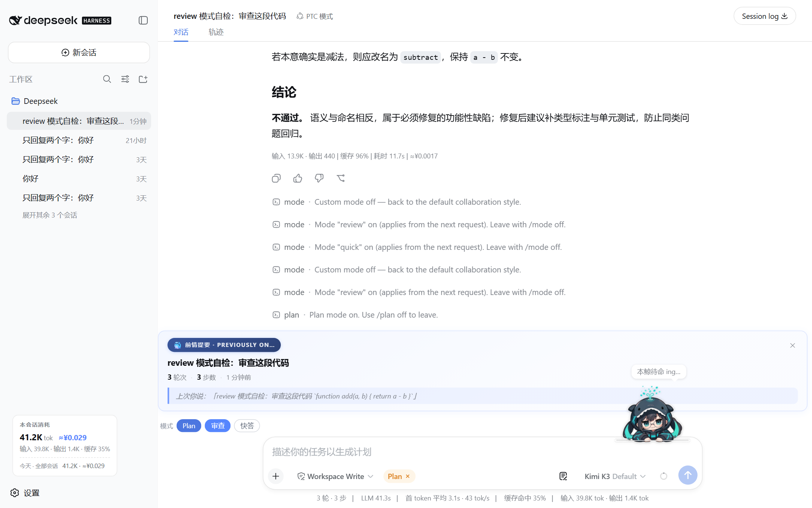This screenshot has width=812, height=508.
Task: Click the subtract inline code
Action: point(421,57)
